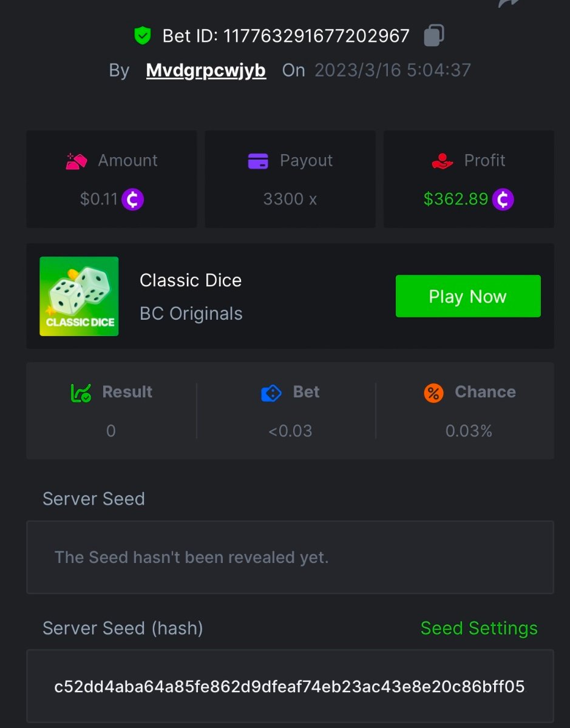The width and height of the screenshot is (570, 728).
Task: Open the Mvdgrpcwjyb user profile
Action: [x=206, y=70]
